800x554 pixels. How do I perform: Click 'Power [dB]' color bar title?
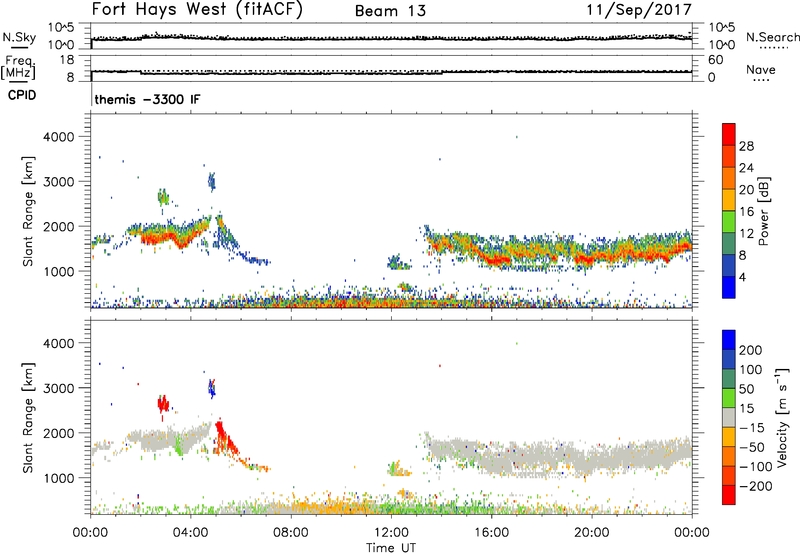[763, 211]
